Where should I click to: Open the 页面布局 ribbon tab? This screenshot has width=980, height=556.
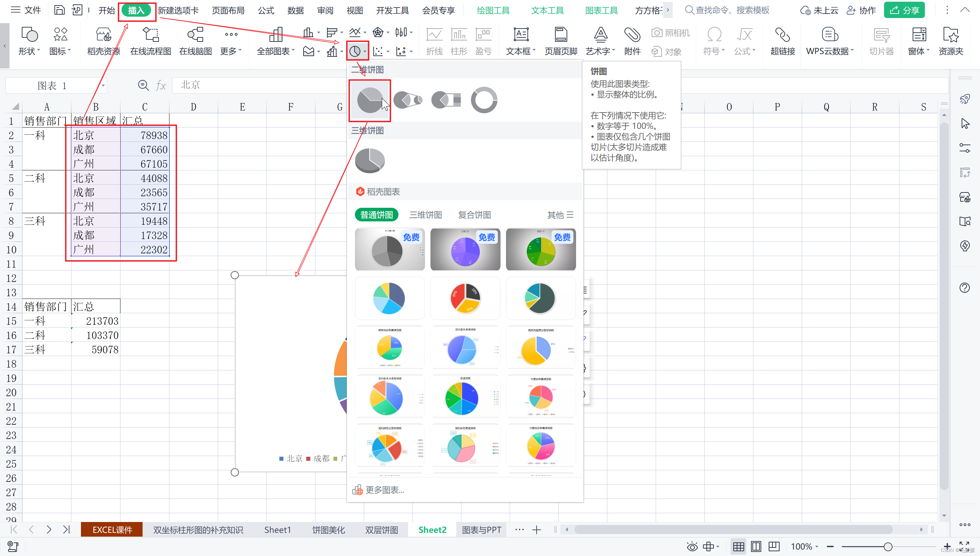pos(228,10)
